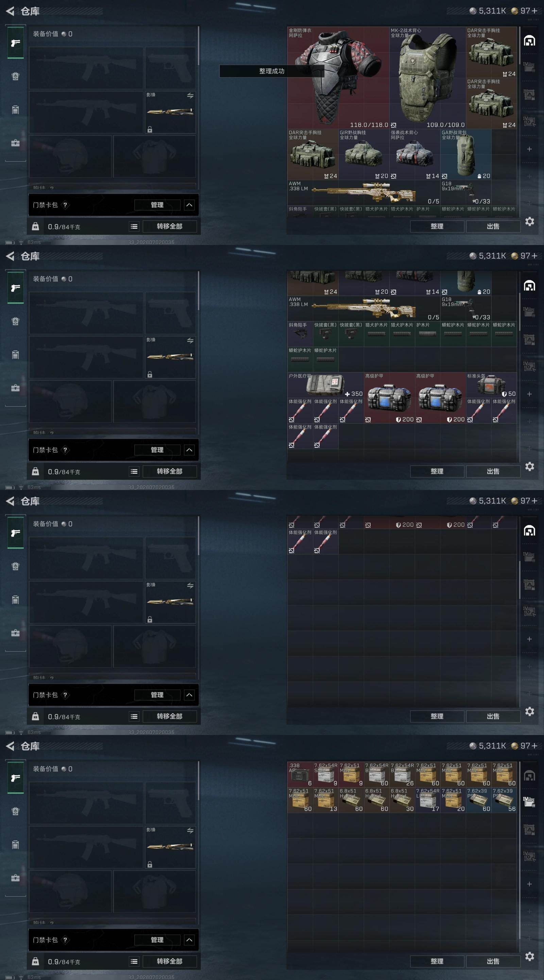Open the highlighted IV storage tab beside ammo boxes
544x980 pixels.
pos(529,802)
